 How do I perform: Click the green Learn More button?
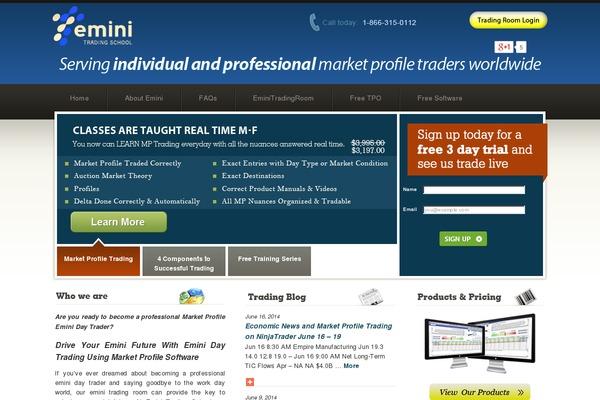[119, 222]
